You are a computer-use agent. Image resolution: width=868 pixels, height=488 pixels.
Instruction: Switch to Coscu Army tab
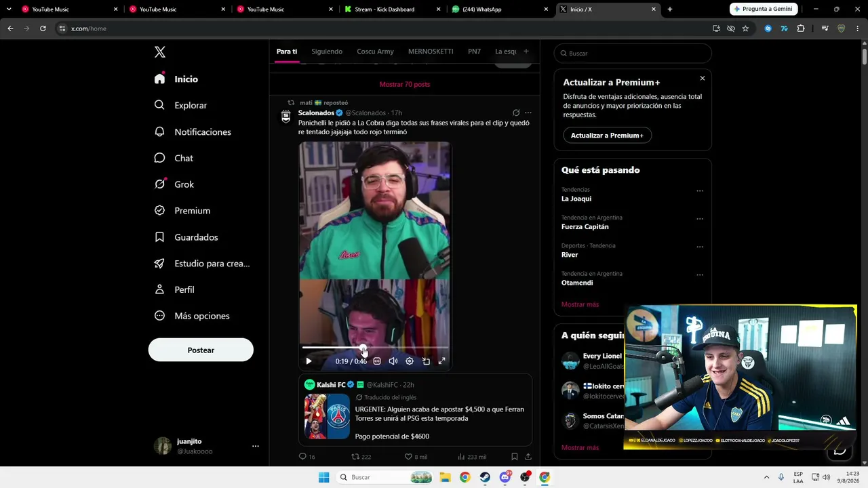click(x=375, y=52)
